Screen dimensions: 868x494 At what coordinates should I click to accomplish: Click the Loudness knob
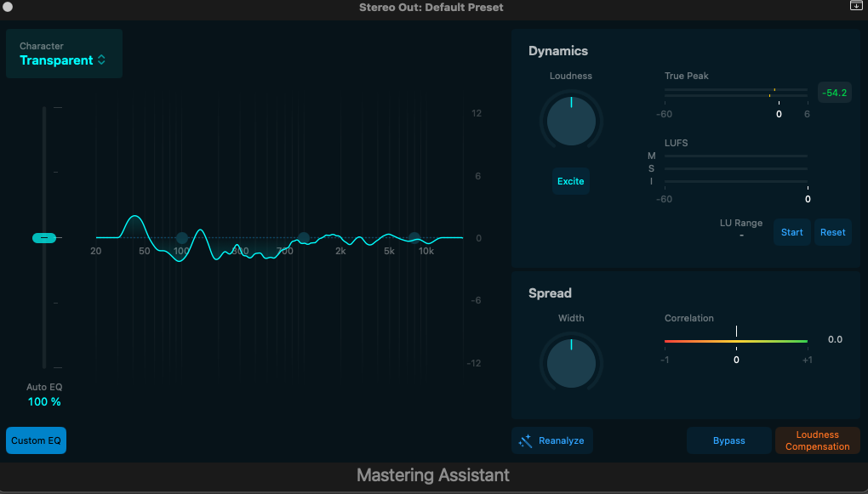tap(571, 121)
